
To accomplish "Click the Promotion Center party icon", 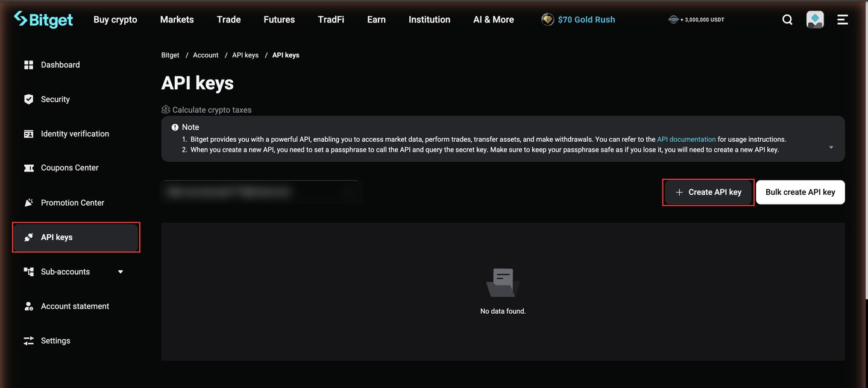I will tap(28, 203).
